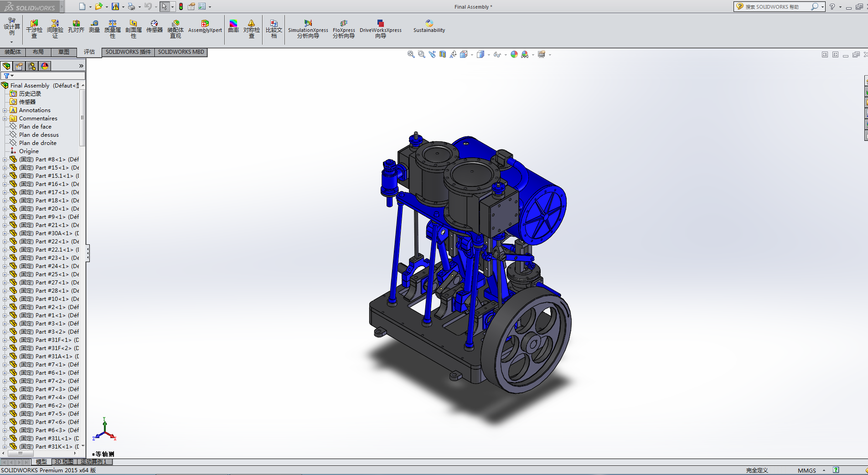Click the Zoom to Fit view icon

coord(411,54)
